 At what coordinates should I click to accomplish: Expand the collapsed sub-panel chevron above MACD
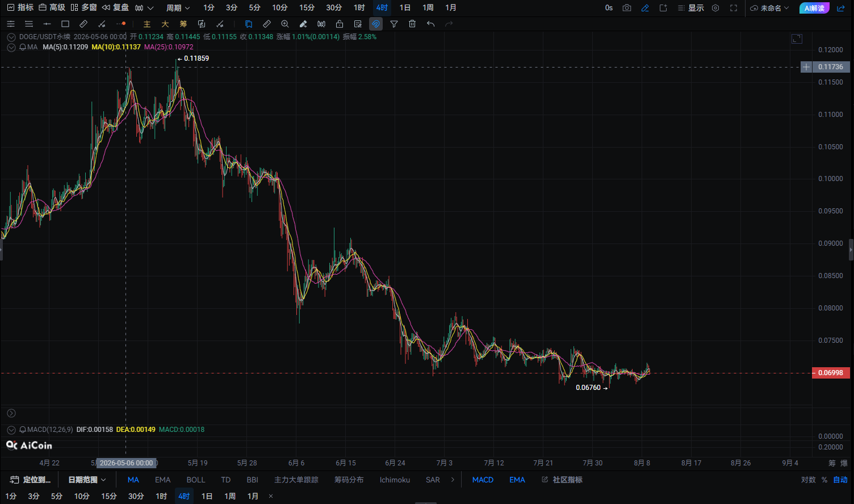11,413
